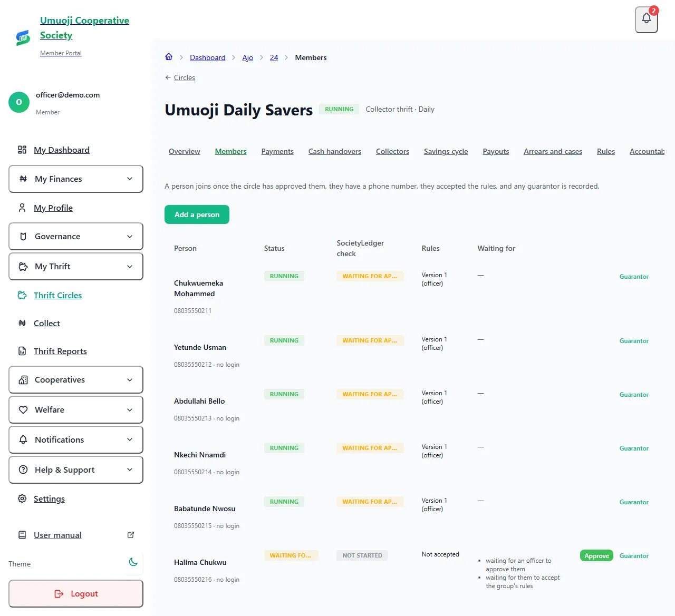
Task: Expand the Cooperatives menu
Action: (76, 380)
